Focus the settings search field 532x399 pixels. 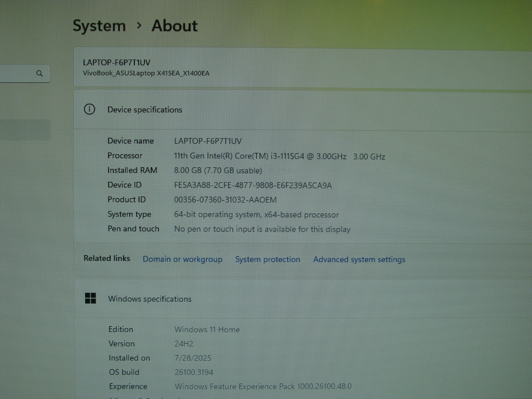tap(17, 73)
